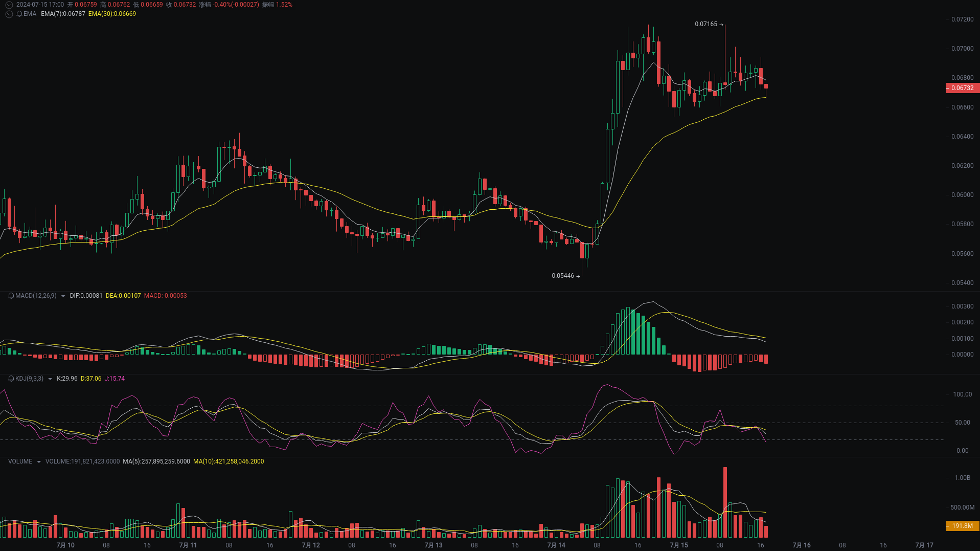Click the MACD alert bell icon
Screen dimensions: 980x551
[10, 296]
